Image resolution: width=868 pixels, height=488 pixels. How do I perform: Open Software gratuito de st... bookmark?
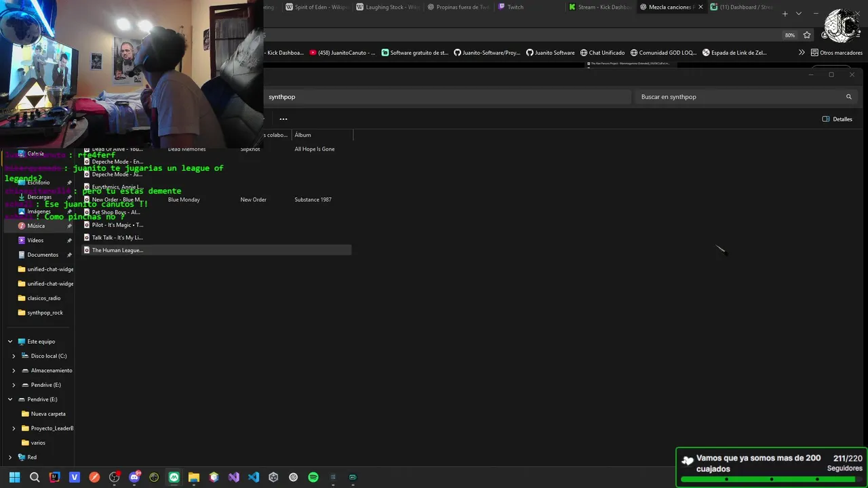tap(415, 53)
